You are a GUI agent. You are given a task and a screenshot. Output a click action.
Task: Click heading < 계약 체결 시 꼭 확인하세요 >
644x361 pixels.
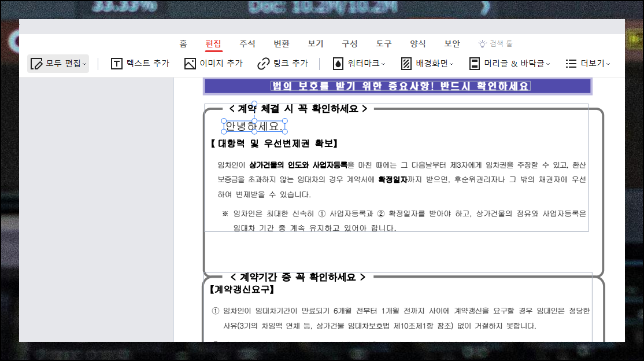tap(298, 109)
